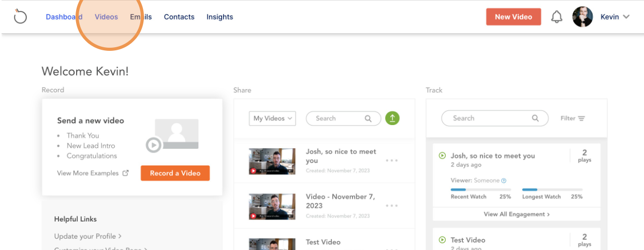Click play icon next to Test Video engagement

point(442,240)
